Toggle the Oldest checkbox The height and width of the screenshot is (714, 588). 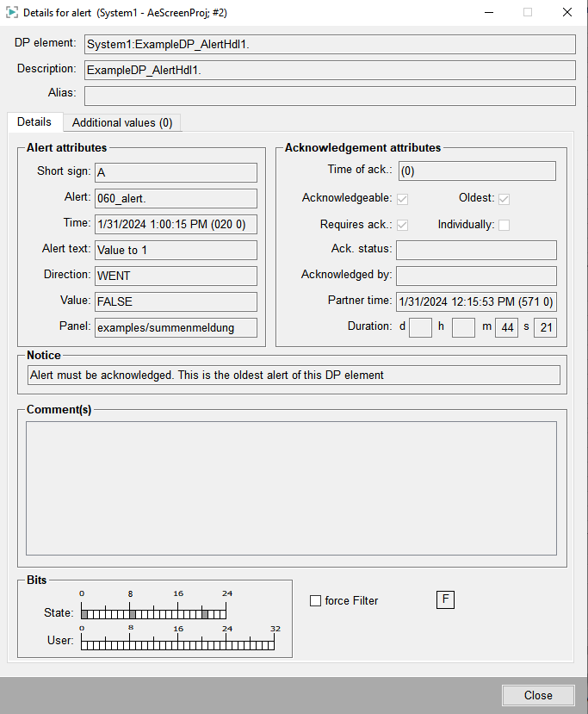(x=504, y=199)
